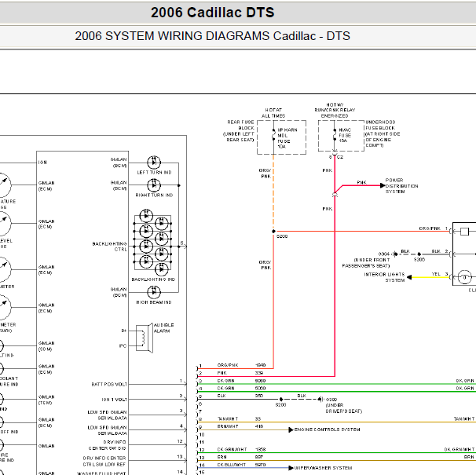The width and height of the screenshot is (476, 475).
Task: Click the 'IGN 1 VOLT' label
Action: point(115,400)
